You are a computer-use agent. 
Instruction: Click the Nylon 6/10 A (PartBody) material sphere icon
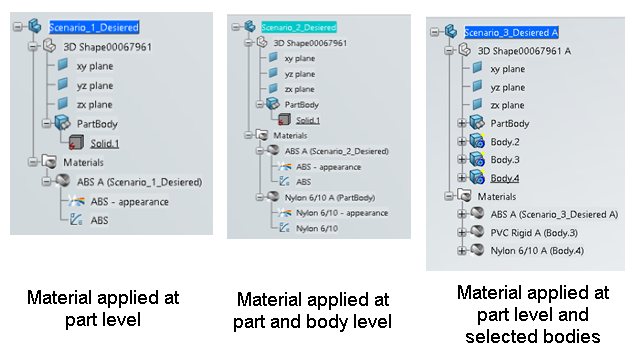point(273,197)
